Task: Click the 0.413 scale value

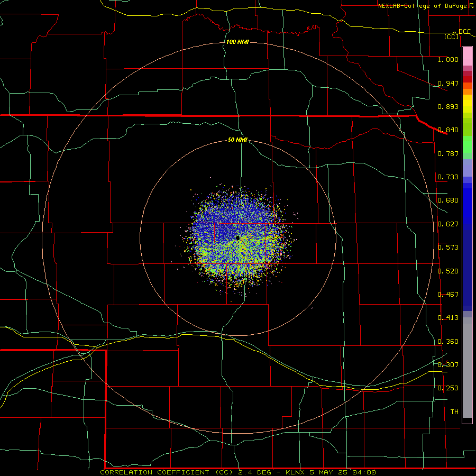Action: pos(448,318)
